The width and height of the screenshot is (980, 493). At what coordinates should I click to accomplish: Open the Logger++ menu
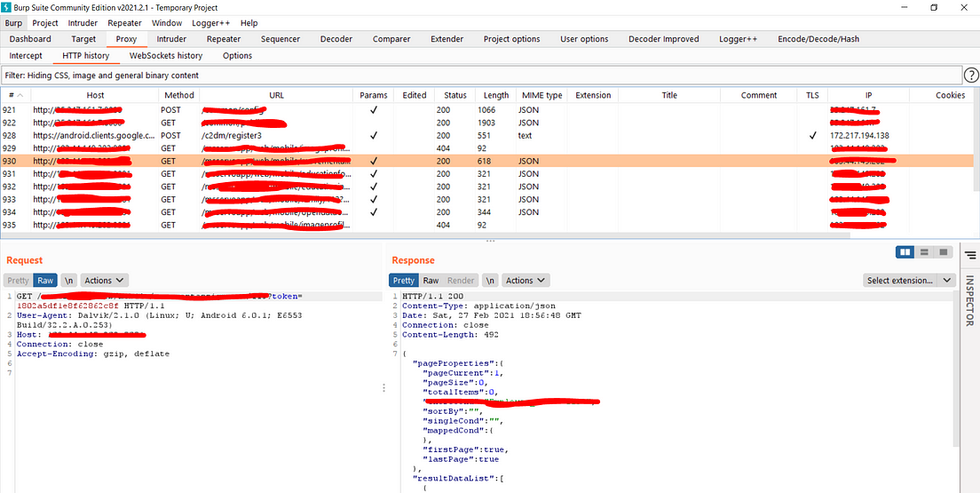pos(212,23)
